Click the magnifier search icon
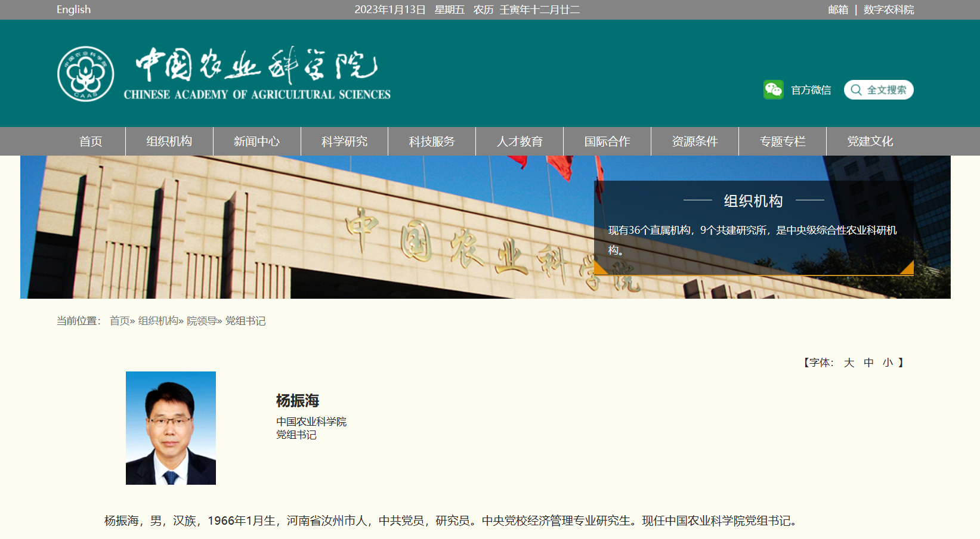The image size is (980, 539). pyautogui.click(x=856, y=90)
